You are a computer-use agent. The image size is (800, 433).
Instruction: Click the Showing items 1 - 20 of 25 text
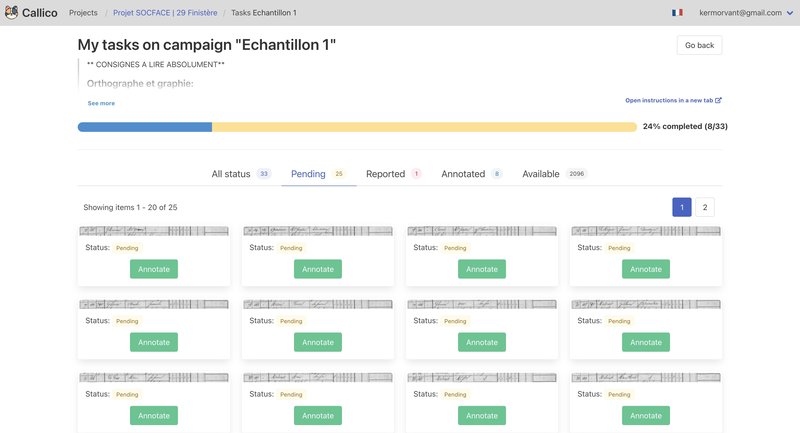(130, 207)
